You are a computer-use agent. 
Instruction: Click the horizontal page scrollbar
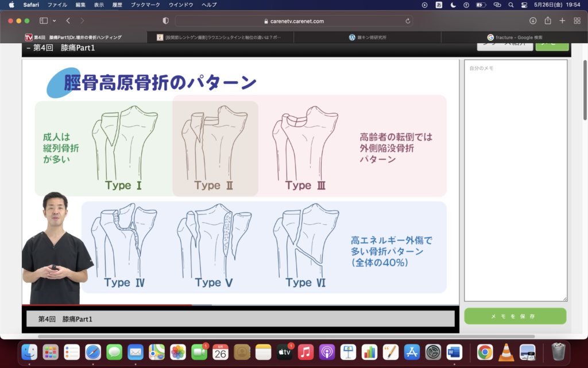[x=287, y=336]
